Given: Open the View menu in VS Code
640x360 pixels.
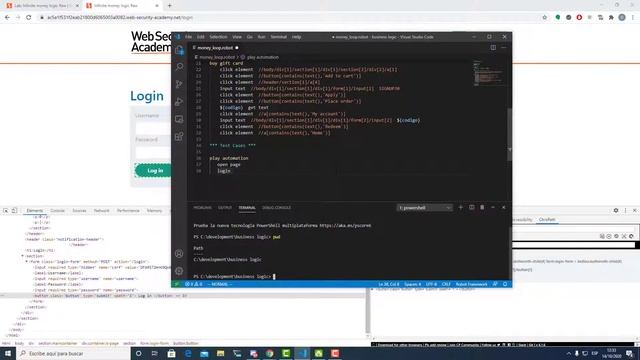Looking at the screenshot, I should [x=237, y=37].
